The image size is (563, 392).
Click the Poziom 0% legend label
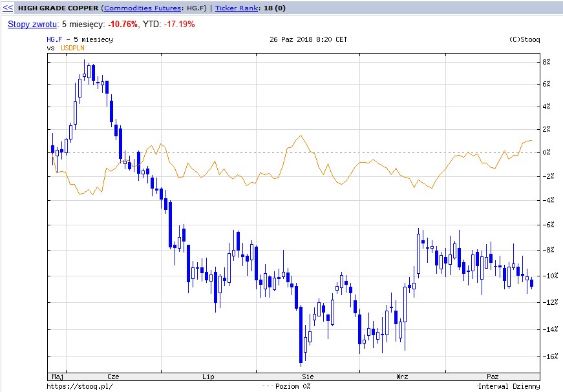[293, 386]
